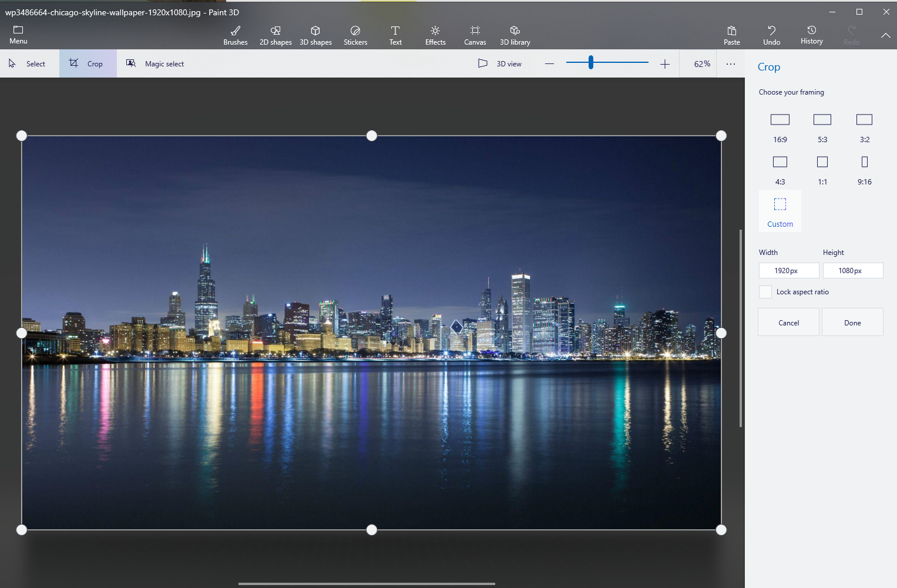The height and width of the screenshot is (588, 897).
Task: Choose the 1:1 square framing
Action: click(x=822, y=170)
